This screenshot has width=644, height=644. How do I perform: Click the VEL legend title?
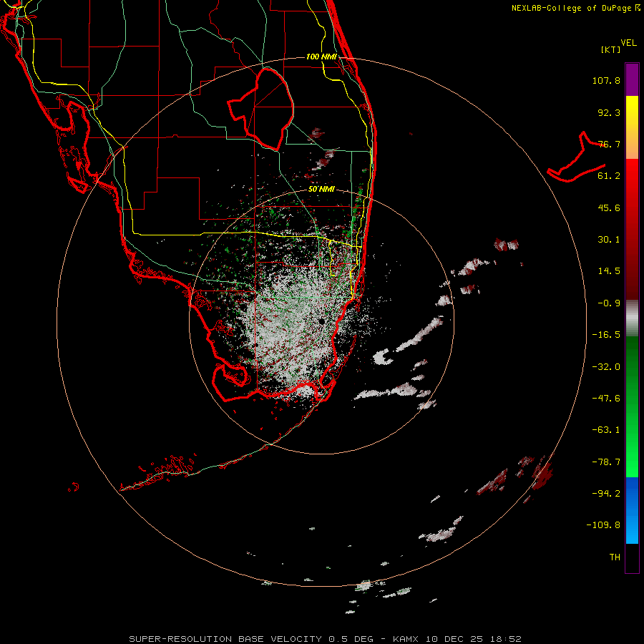click(x=628, y=43)
